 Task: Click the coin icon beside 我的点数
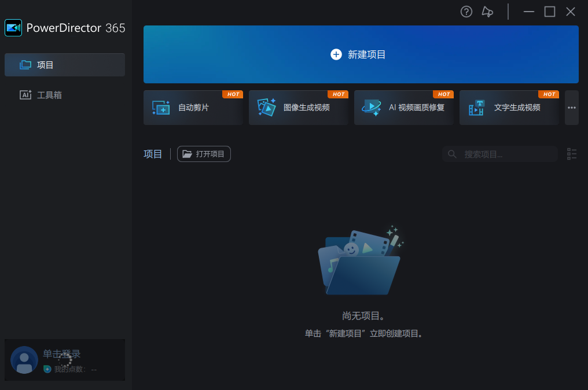[47, 370]
